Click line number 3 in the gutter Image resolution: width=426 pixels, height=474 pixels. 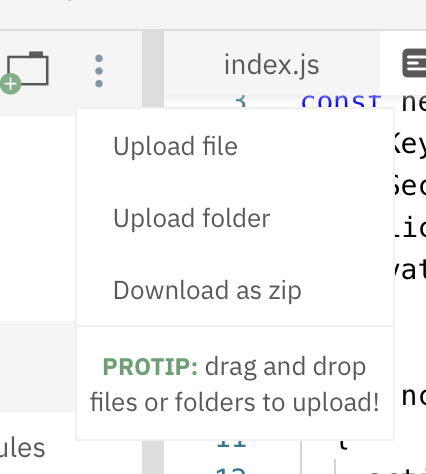click(240, 101)
